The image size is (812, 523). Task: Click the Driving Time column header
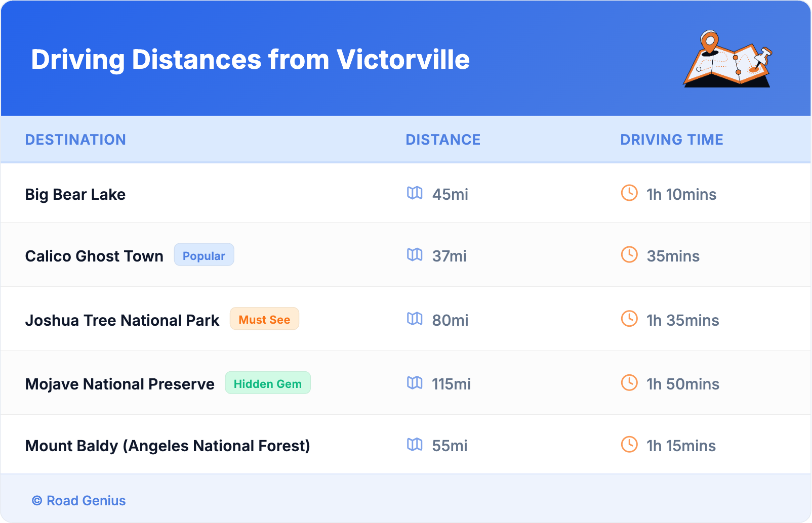(x=672, y=140)
